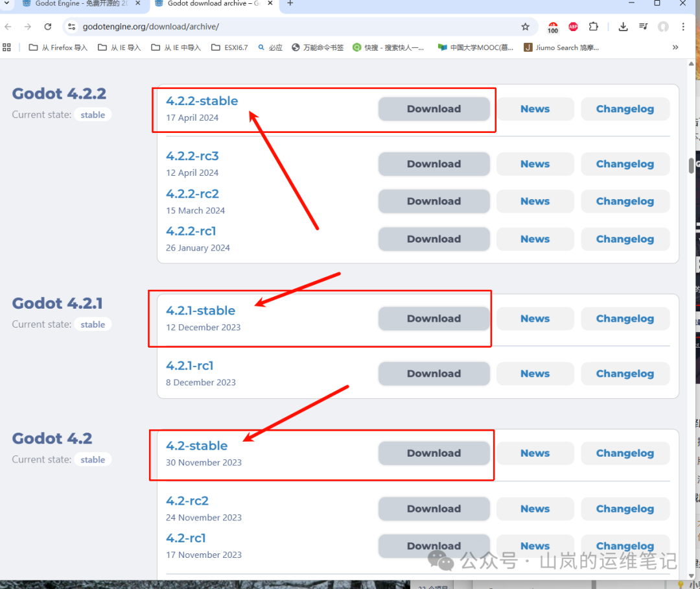The width and height of the screenshot is (700, 589).
Task: Download 4.2.2-rc1
Action: [434, 239]
